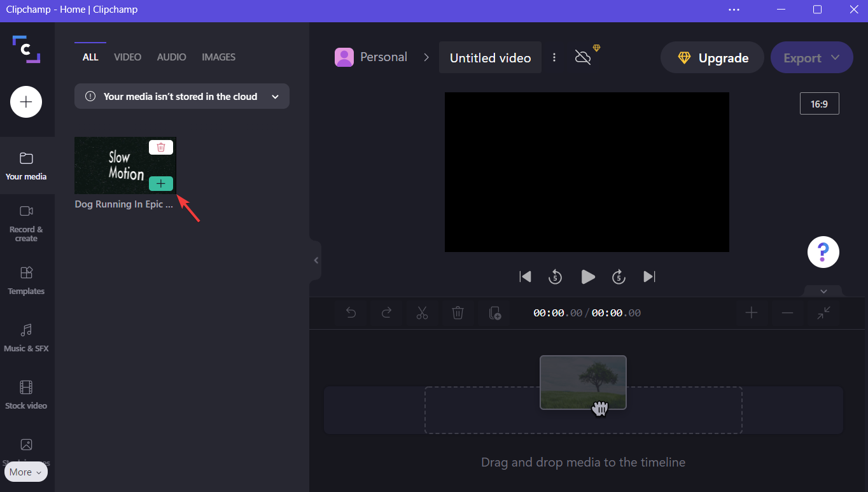Image resolution: width=868 pixels, height=492 pixels.
Task: Open the duplicate clip icon in timeline toolbar
Action: pyautogui.click(x=494, y=313)
